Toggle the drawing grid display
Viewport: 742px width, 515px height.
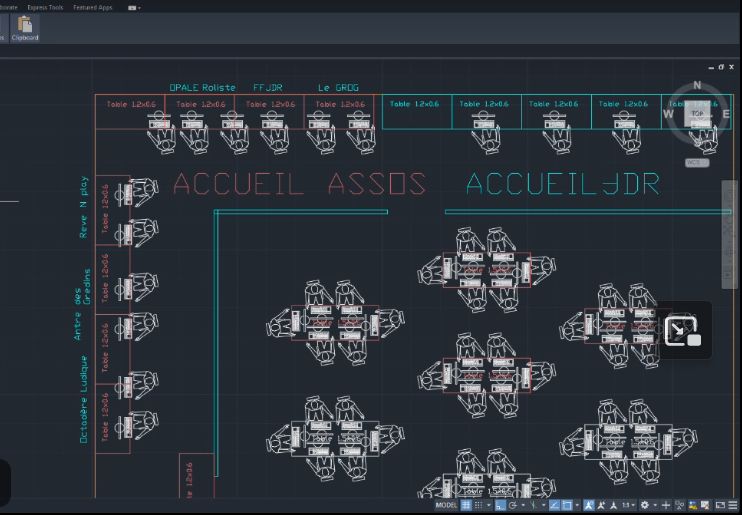[x=466, y=506]
